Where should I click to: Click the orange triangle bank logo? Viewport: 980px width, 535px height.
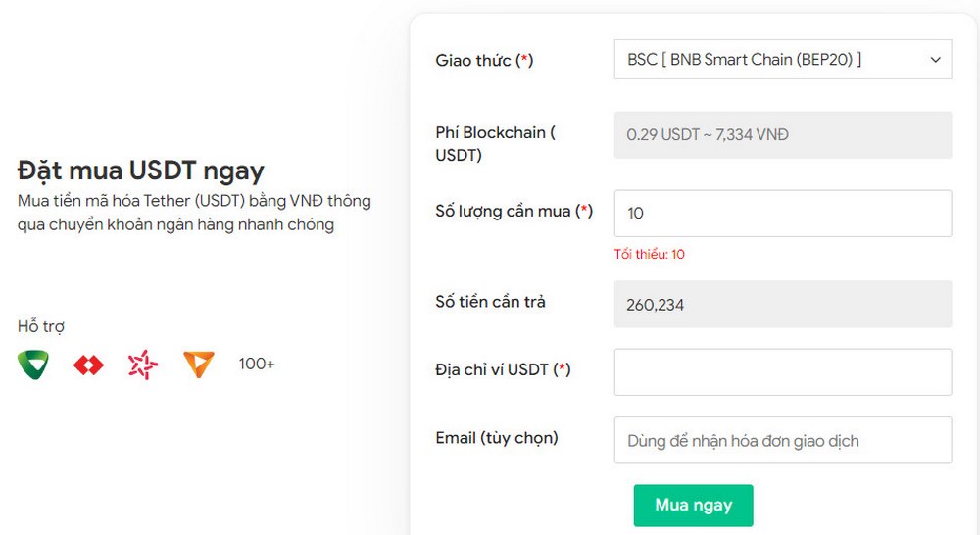pyautogui.click(x=199, y=365)
